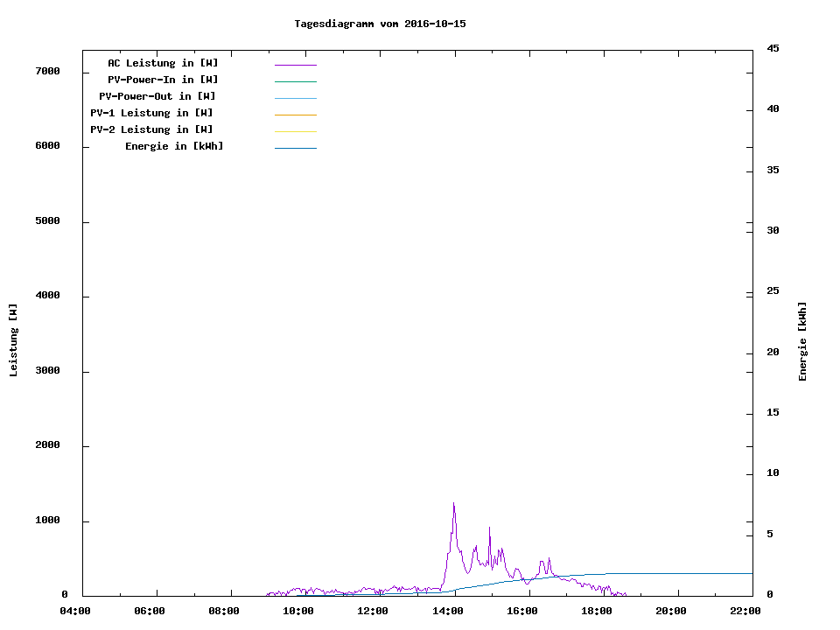Select the 18:00 time axis label
The width and height of the screenshot is (840, 630).
pyautogui.click(x=596, y=612)
